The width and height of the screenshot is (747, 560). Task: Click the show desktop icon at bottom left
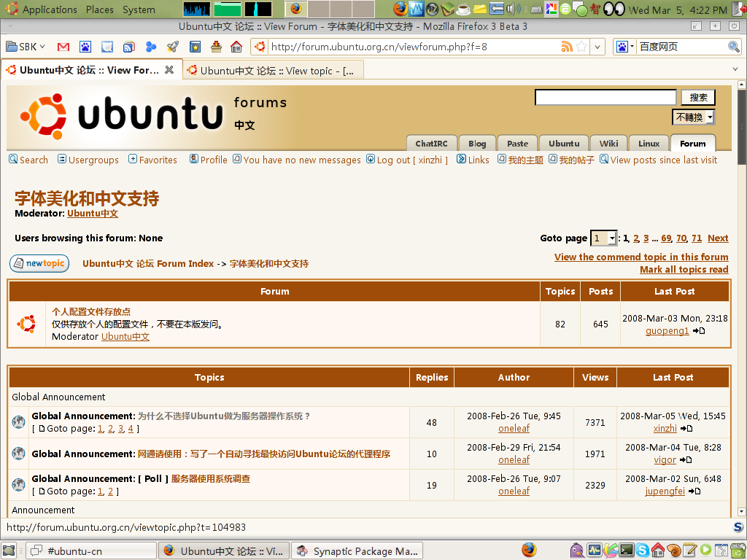coord(9,551)
